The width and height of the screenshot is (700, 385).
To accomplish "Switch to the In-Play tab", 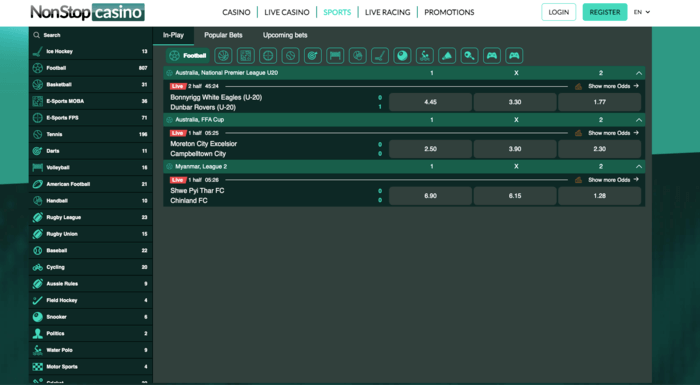I will pos(173,35).
